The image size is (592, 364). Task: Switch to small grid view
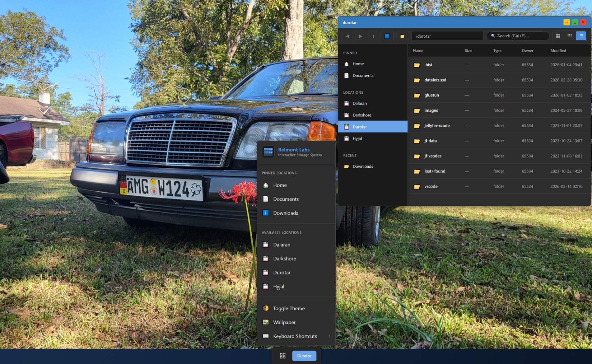[570, 36]
